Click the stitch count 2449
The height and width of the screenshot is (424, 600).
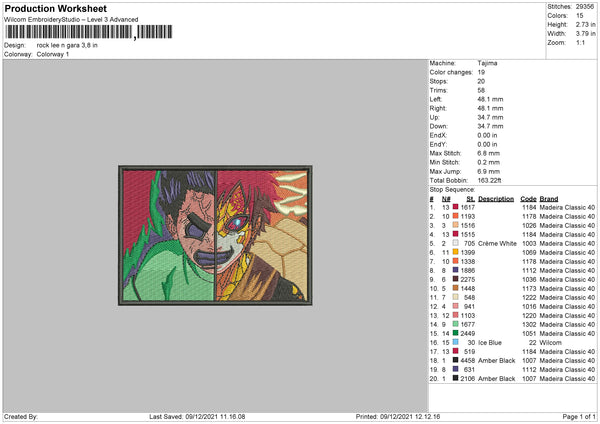point(468,334)
